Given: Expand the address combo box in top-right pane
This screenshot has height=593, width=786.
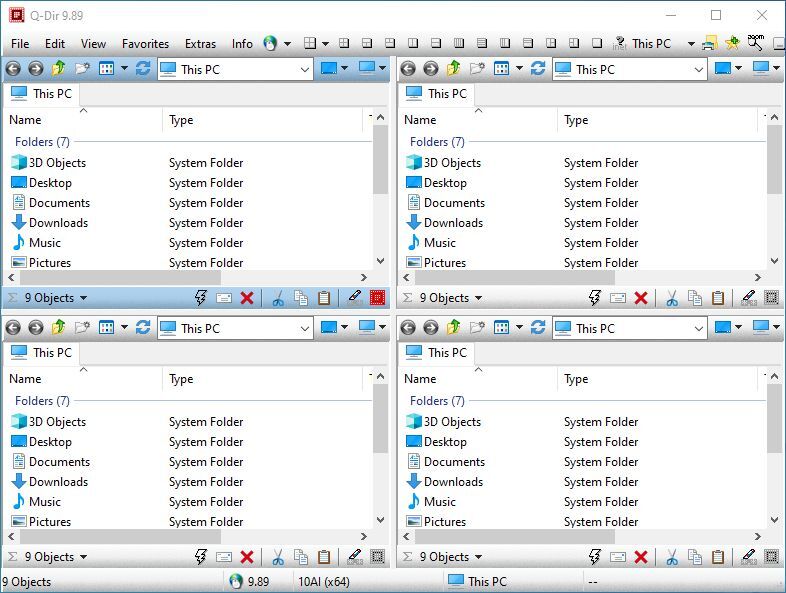Looking at the screenshot, I should 699,69.
